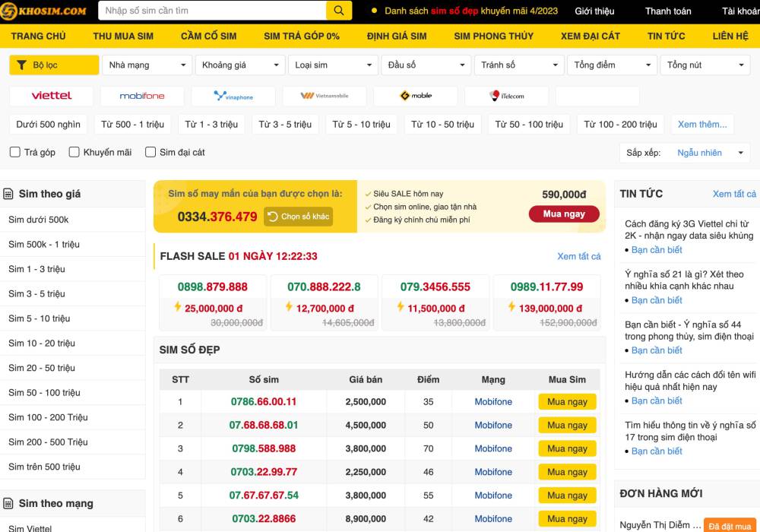Click the KHOSIM.COM logo
This screenshot has height=532, width=760.
[43, 11]
